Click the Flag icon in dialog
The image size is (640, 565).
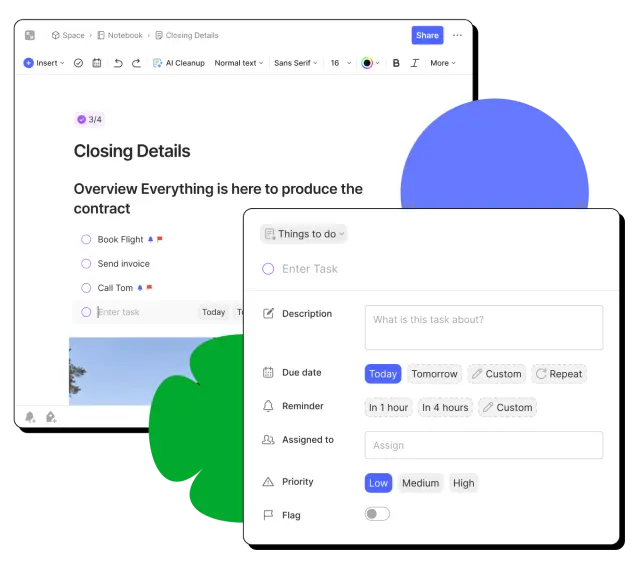pyautogui.click(x=268, y=515)
